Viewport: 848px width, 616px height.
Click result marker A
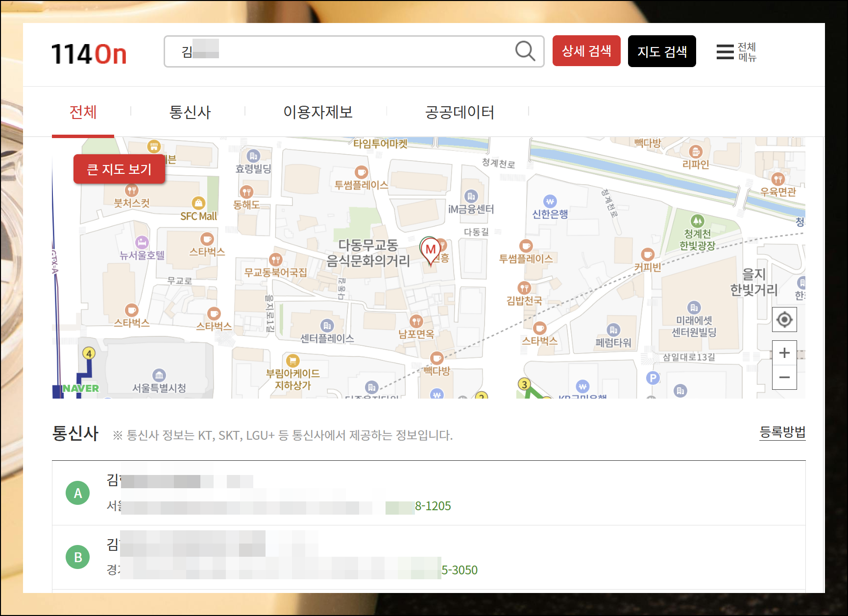[78, 493]
